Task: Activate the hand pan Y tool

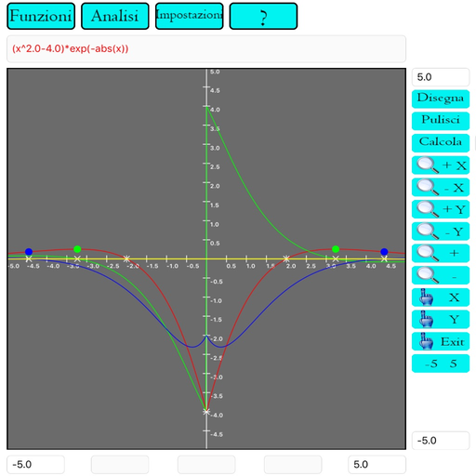Action: (441, 319)
